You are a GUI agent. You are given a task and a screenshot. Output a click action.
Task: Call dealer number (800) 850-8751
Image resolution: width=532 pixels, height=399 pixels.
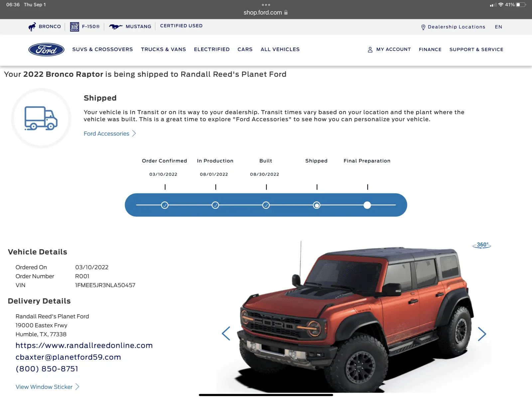[47, 369]
